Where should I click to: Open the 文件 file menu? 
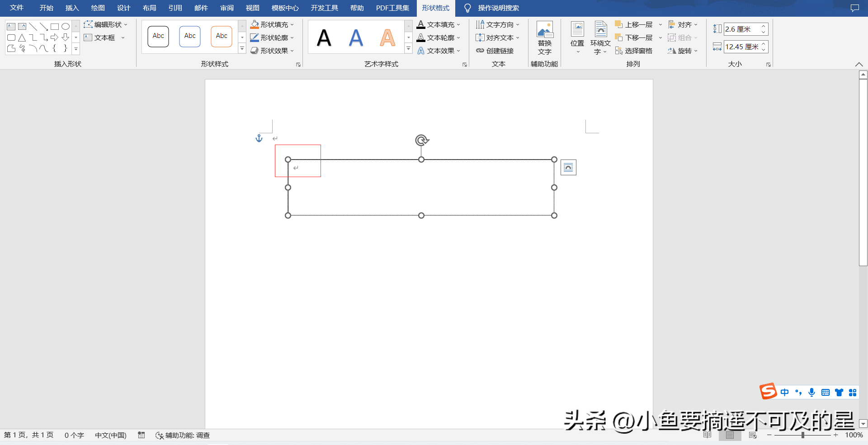pos(17,8)
